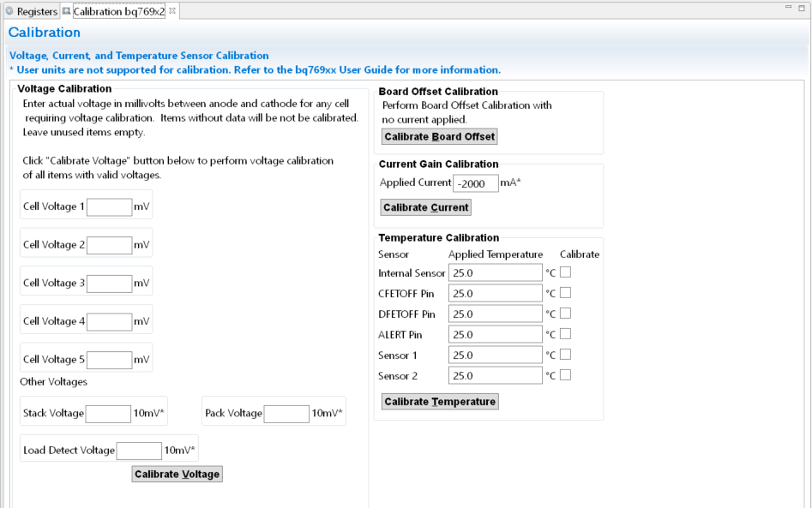
Task: Click the Registers tab icon
Action: point(11,11)
